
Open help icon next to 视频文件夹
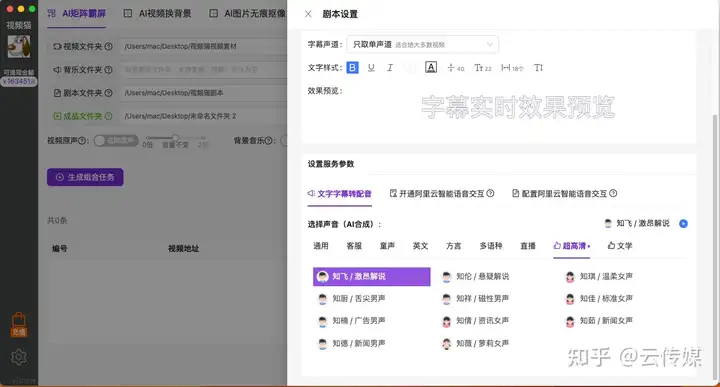[108, 46]
